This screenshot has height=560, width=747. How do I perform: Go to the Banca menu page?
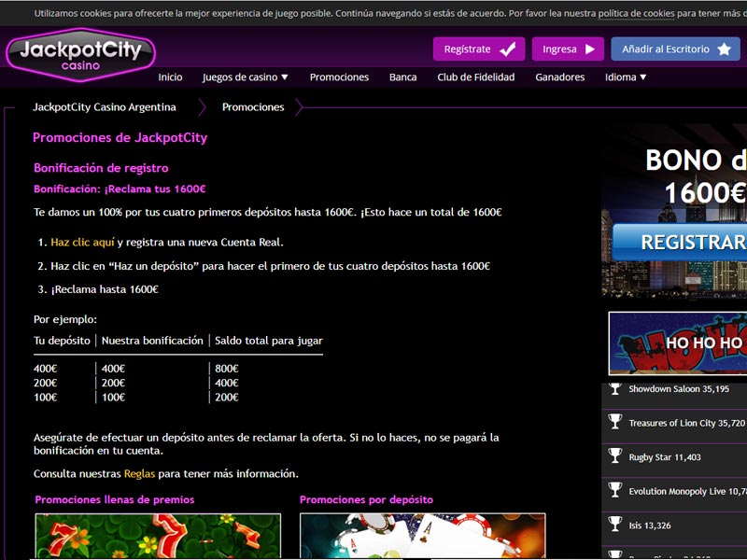point(402,77)
